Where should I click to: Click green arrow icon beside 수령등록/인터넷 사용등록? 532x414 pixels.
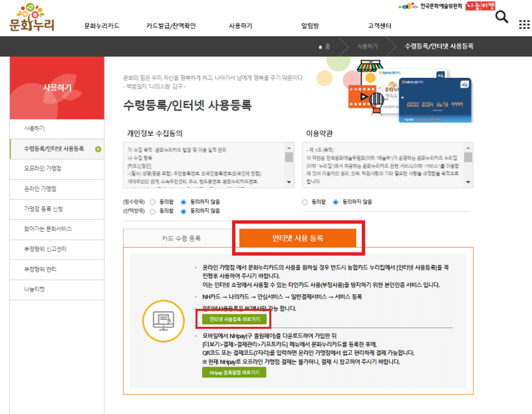coord(98,149)
